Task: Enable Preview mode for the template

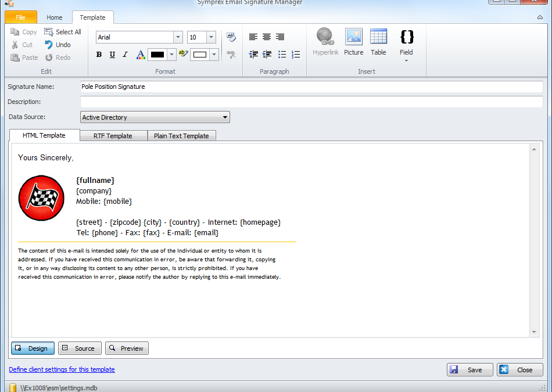Action: (x=127, y=348)
